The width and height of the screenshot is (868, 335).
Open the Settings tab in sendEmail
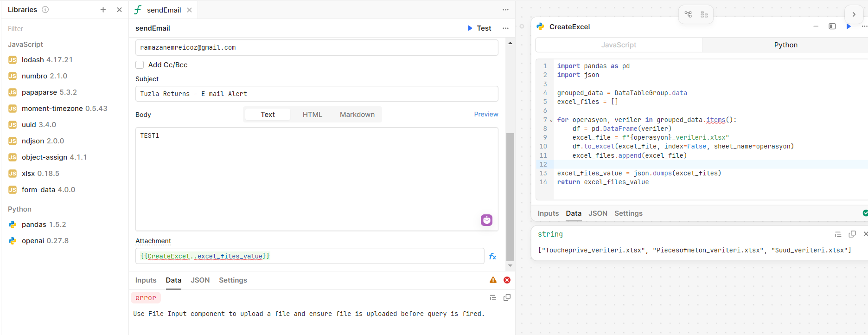(x=233, y=280)
